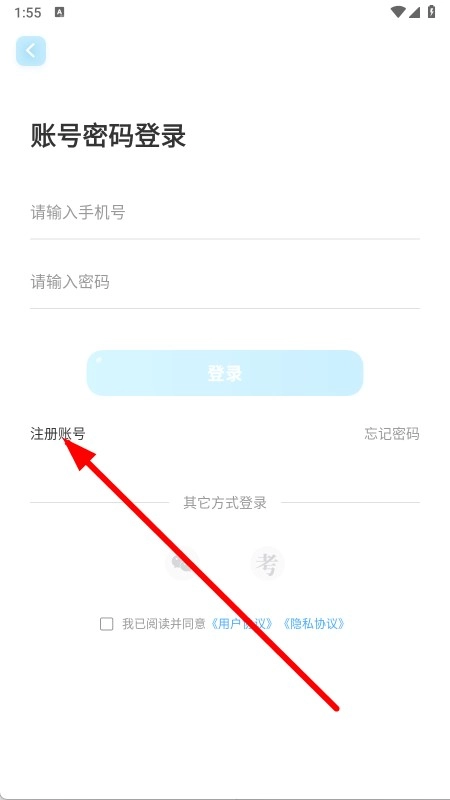Open the 《隐私协议》 link
The width and height of the screenshot is (450, 800).
(314, 624)
